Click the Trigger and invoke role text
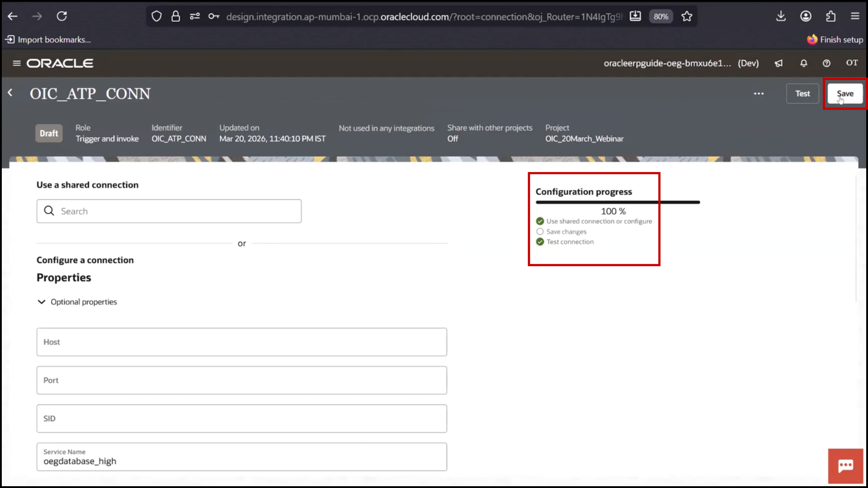This screenshot has width=868, height=488. [107, 139]
